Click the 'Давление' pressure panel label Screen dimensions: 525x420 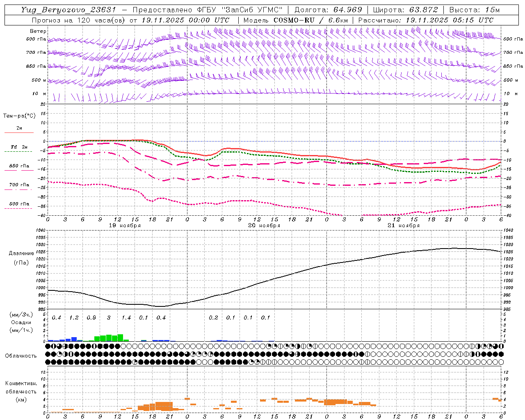pyautogui.click(x=21, y=253)
